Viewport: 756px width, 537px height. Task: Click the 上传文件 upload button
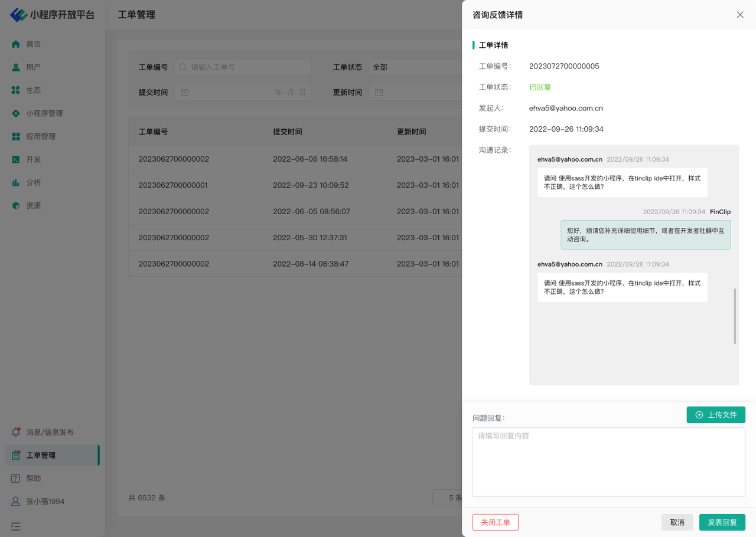(x=715, y=415)
